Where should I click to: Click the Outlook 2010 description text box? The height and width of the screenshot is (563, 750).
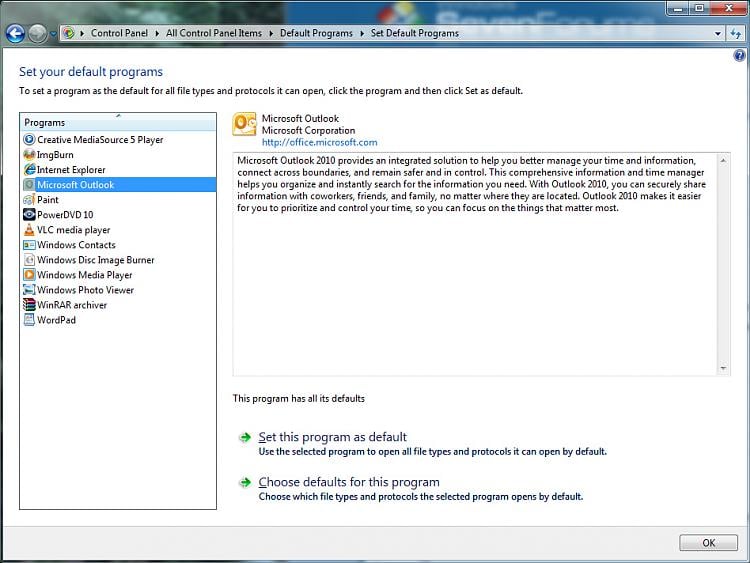(x=481, y=264)
